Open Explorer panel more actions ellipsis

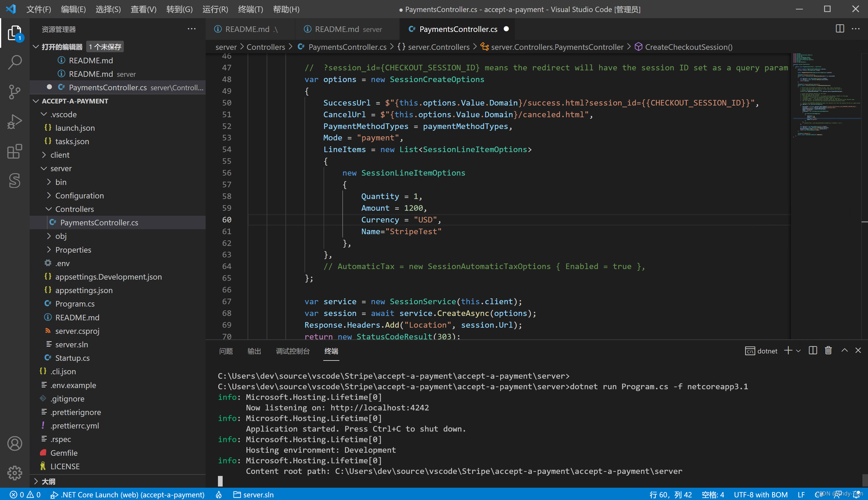[x=192, y=29]
